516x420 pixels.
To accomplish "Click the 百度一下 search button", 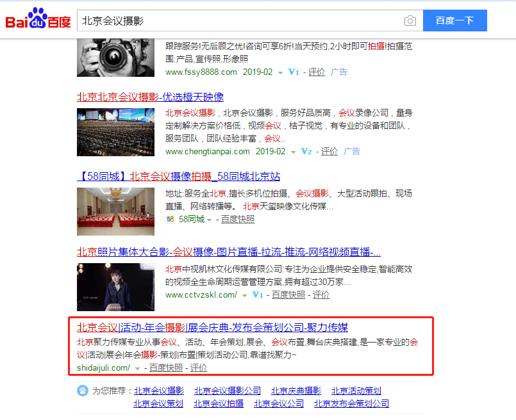I will [x=455, y=20].
